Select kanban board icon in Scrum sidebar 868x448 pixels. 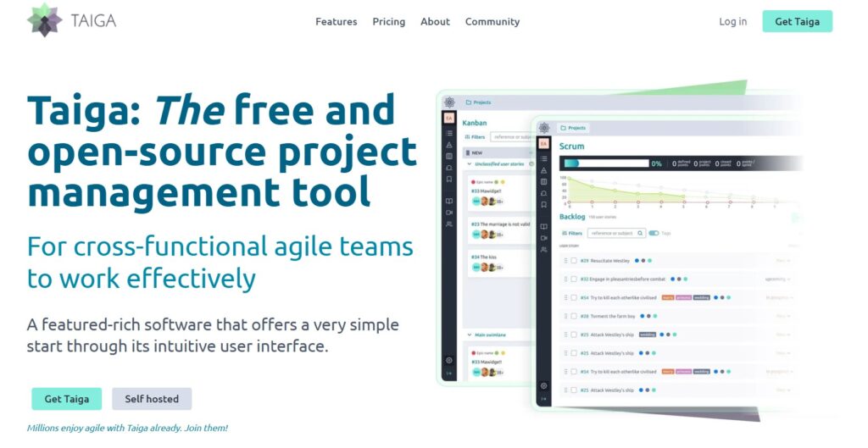(544, 182)
